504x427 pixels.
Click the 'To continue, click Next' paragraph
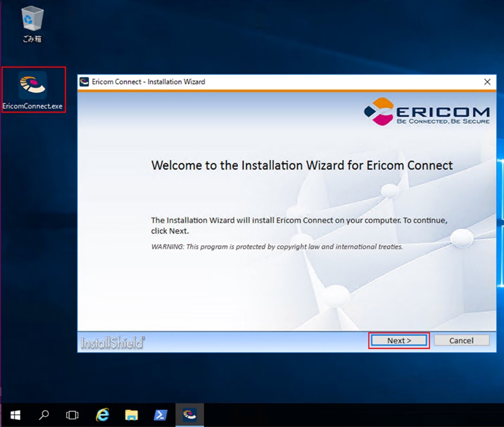[299, 225]
